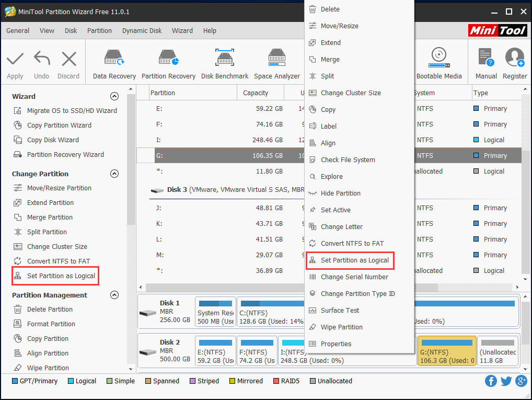Choose Split Partition in sidebar
The height and width of the screenshot is (400, 532).
(x=40, y=232)
